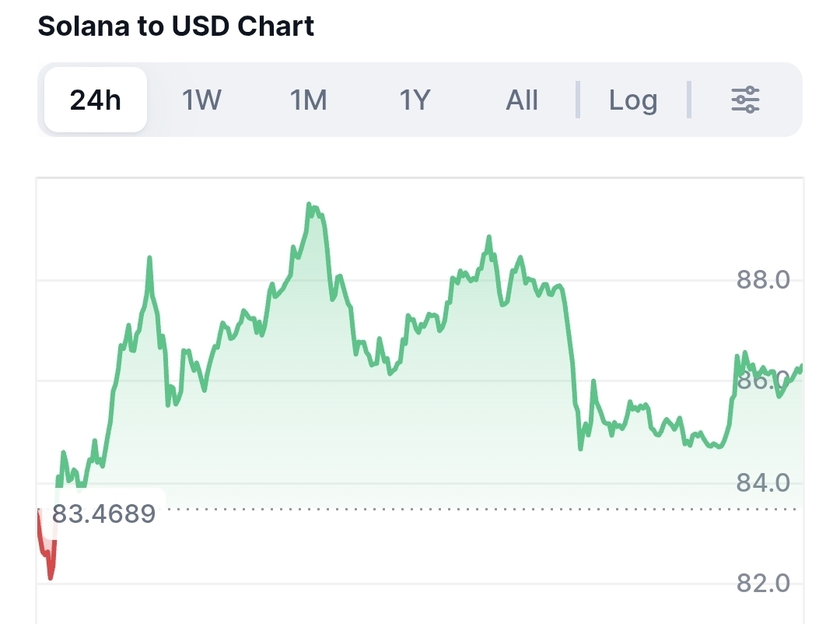Click the 84.0 price axis label
Image resolution: width=840 pixels, height=624 pixels.
tap(763, 483)
